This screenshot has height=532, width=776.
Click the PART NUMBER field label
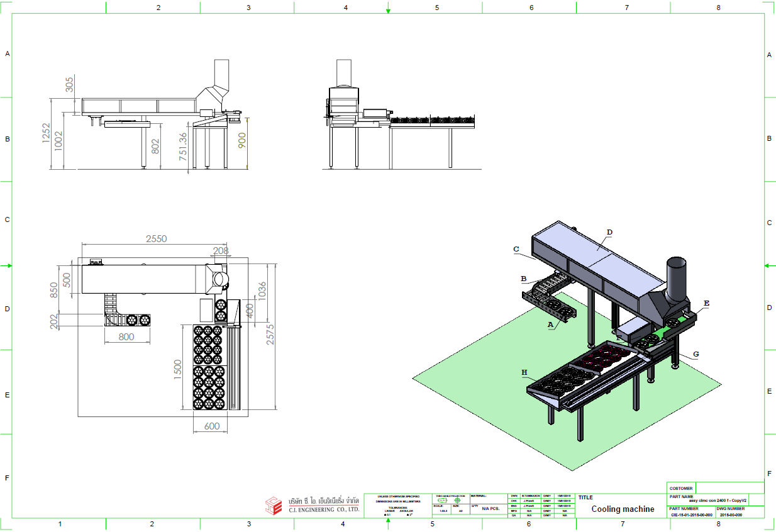pyautogui.click(x=684, y=508)
